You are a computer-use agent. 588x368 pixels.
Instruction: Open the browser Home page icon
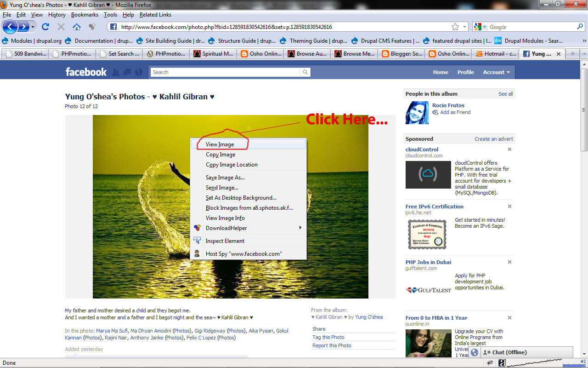click(x=76, y=26)
